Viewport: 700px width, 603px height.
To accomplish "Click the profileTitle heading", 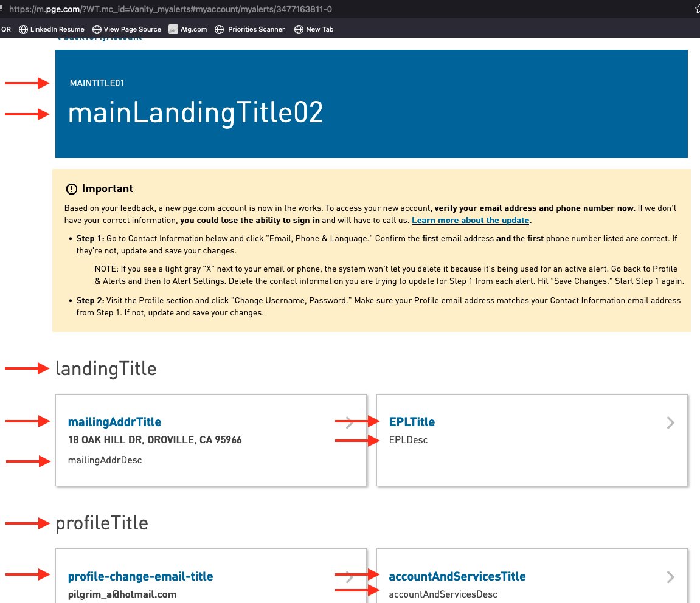I will 102,523.
